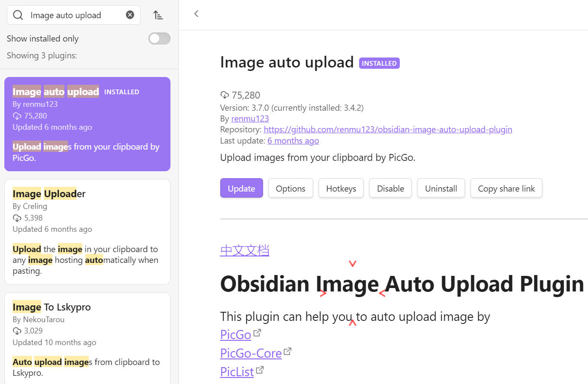Open the PicGo-Core link
The height and width of the screenshot is (384, 588).
tap(251, 353)
